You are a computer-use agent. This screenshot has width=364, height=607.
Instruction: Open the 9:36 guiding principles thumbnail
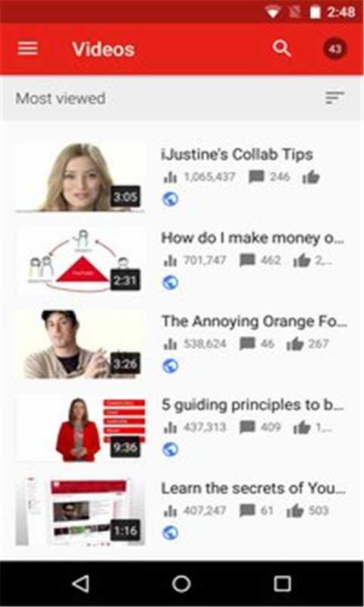tap(80, 428)
